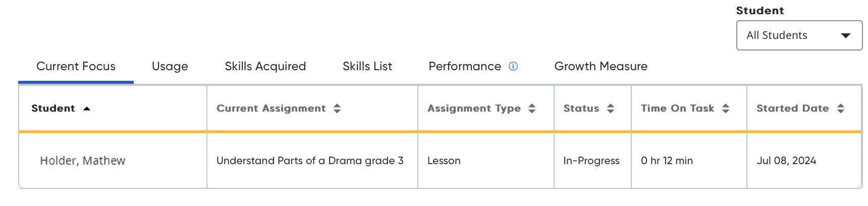Click Time On Task sort icon

(x=726, y=108)
